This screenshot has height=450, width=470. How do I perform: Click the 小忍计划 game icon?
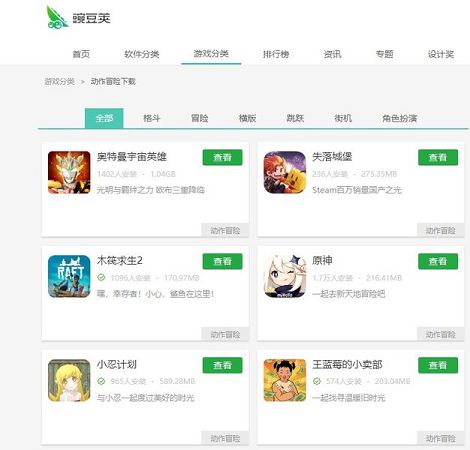pyautogui.click(x=69, y=380)
